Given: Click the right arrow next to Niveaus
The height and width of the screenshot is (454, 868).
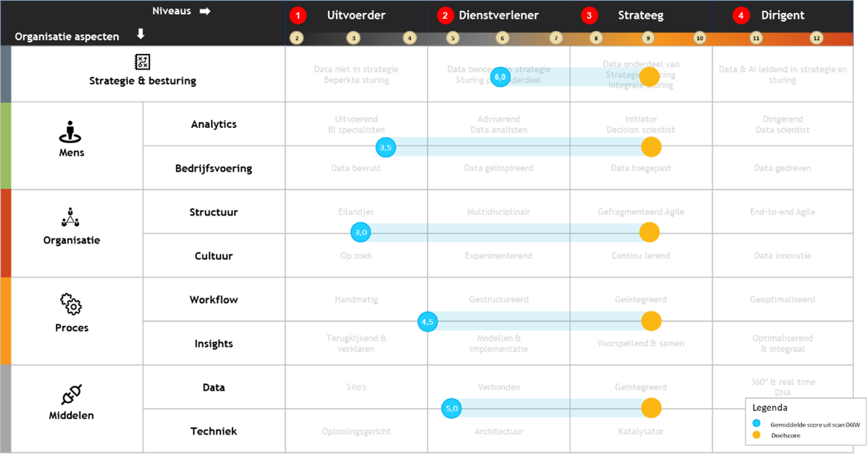Looking at the screenshot, I should [x=205, y=12].
